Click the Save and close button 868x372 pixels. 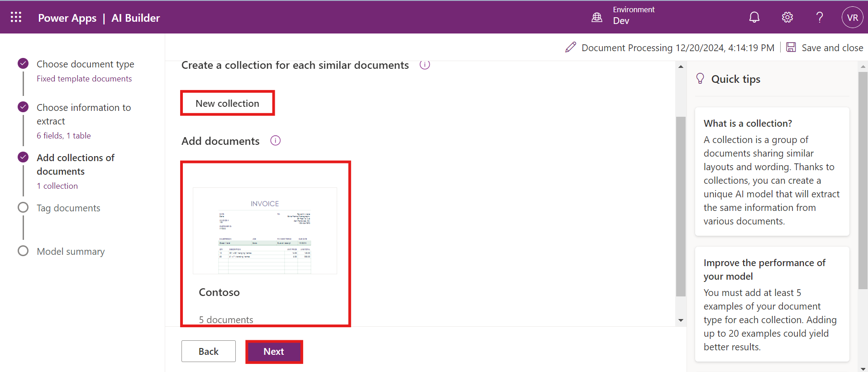click(x=825, y=48)
